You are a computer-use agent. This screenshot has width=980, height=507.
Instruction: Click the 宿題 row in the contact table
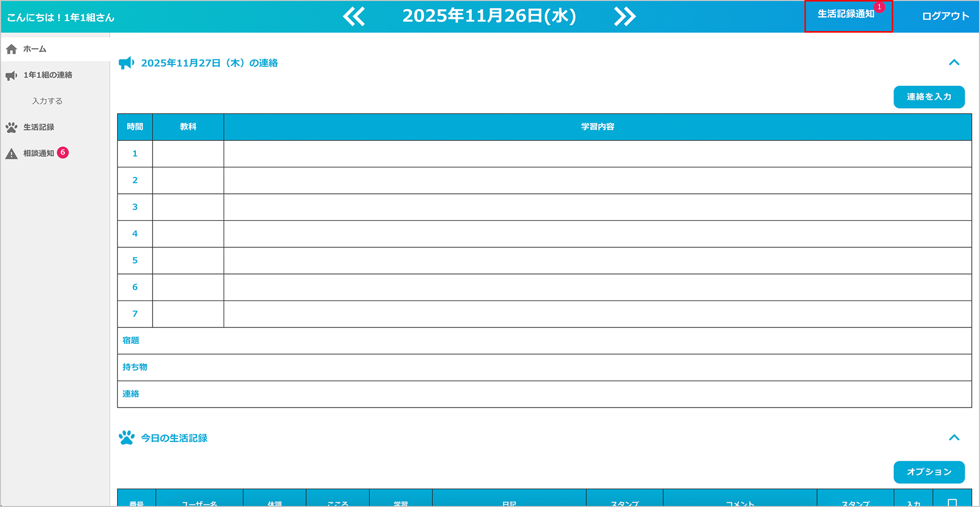544,341
